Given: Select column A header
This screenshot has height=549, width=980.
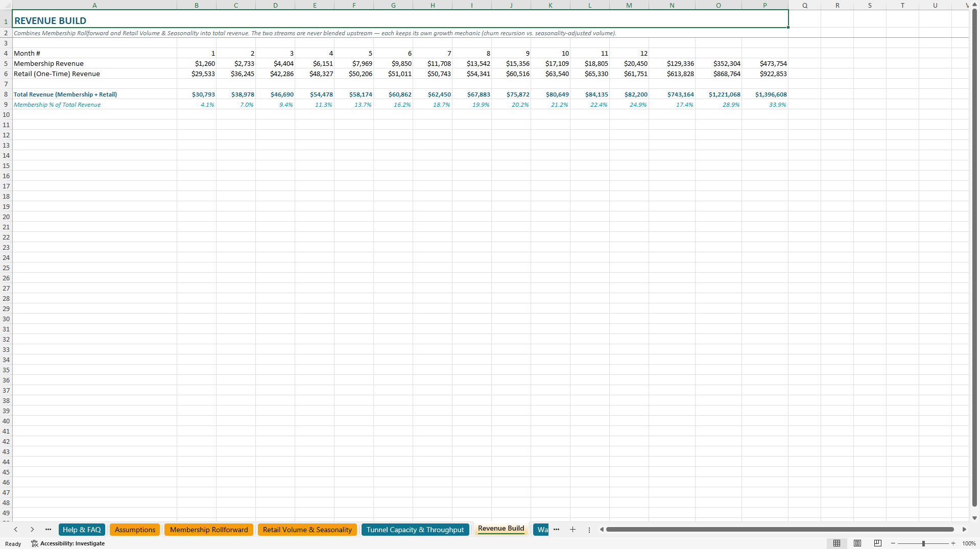Looking at the screenshot, I should point(94,5).
